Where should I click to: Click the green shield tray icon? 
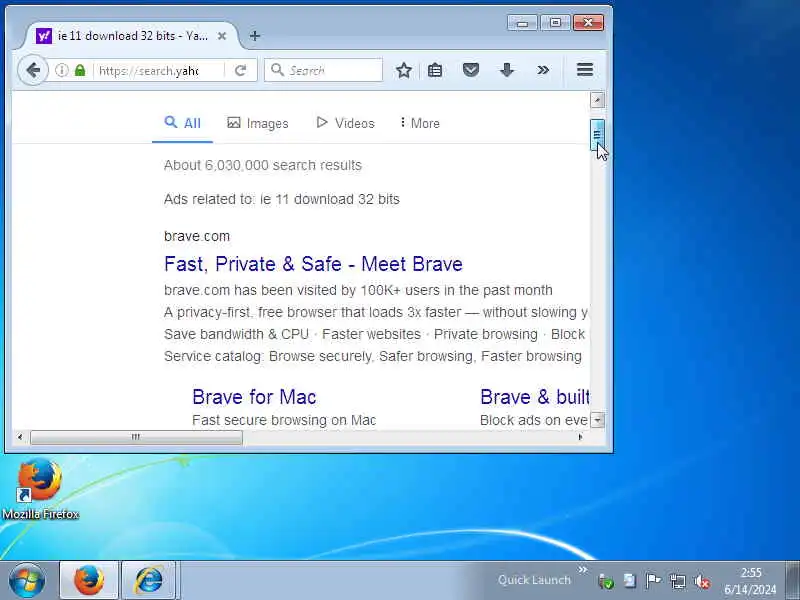606,581
